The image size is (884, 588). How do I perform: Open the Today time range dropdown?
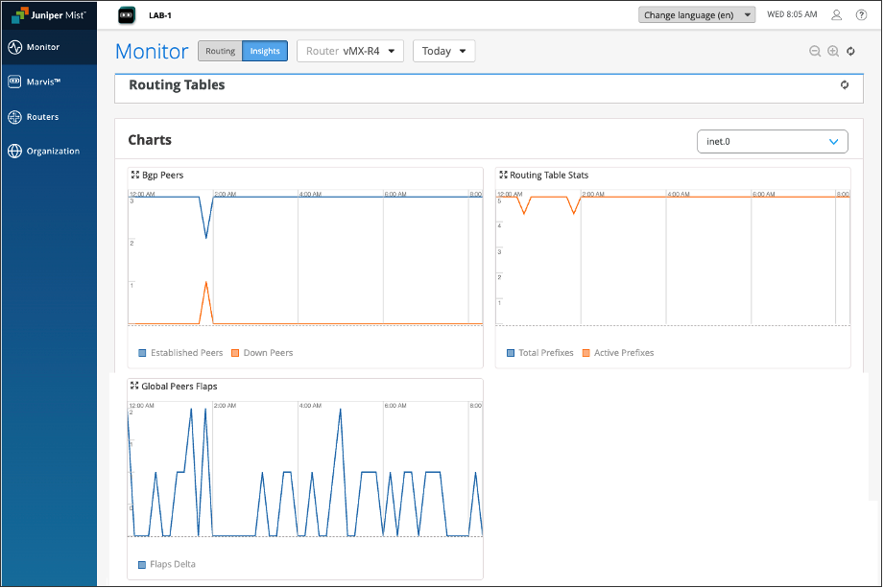(x=443, y=52)
